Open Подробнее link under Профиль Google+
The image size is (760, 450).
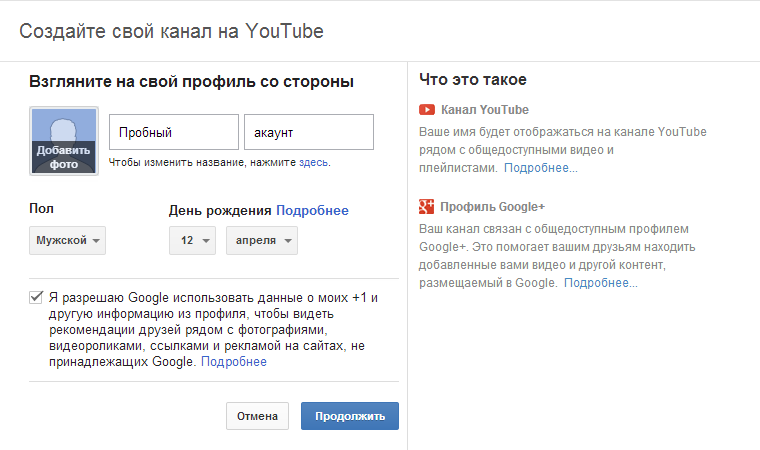pyautogui.click(x=601, y=283)
